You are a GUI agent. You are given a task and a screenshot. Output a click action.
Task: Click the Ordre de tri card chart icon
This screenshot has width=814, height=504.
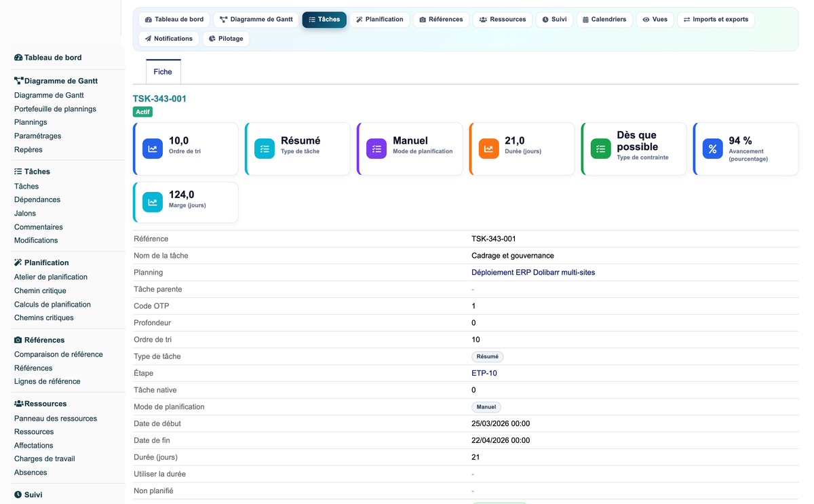click(x=153, y=149)
